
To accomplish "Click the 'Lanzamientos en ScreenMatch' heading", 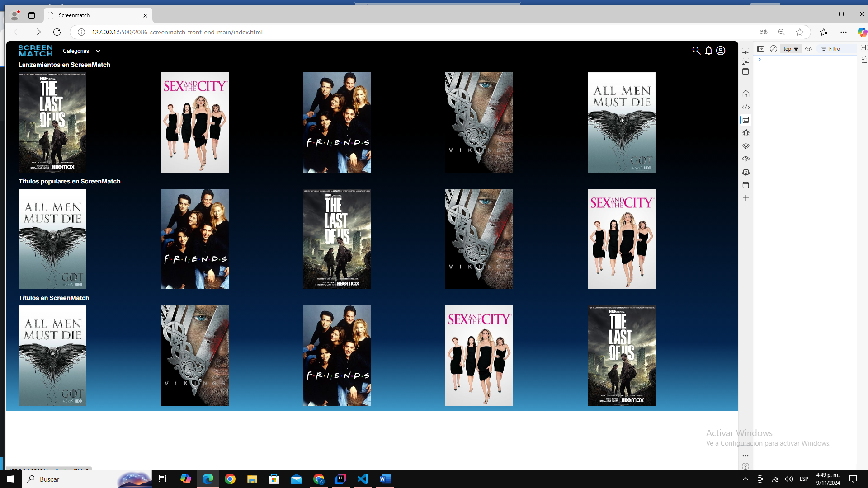I will 64,65.
